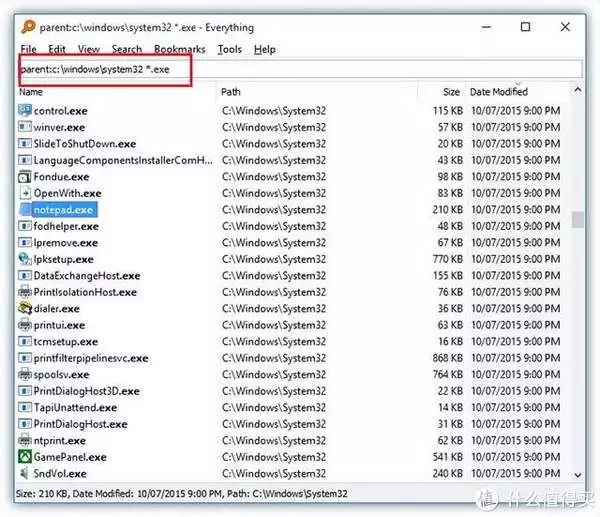Screen dimensions: 600x517
Task: Click the vertical scrollbar thumb
Action: coord(578,220)
